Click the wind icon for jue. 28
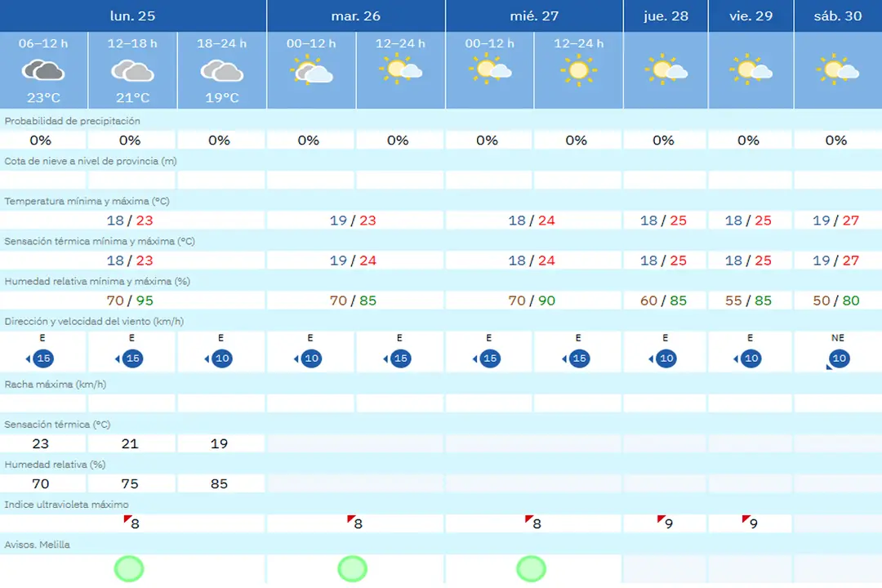 (663, 359)
